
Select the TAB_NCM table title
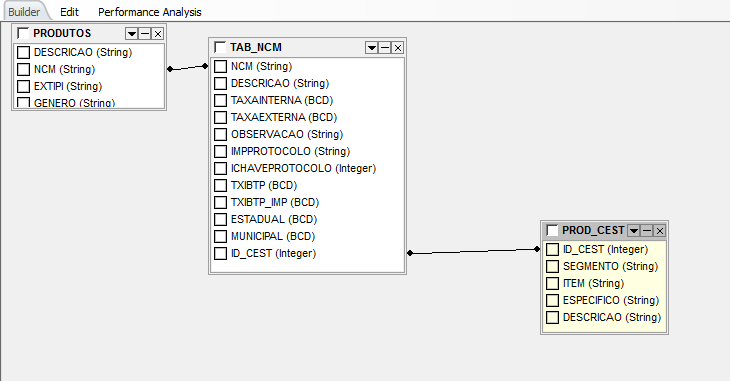pyautogui.click(x=256, y=48)
